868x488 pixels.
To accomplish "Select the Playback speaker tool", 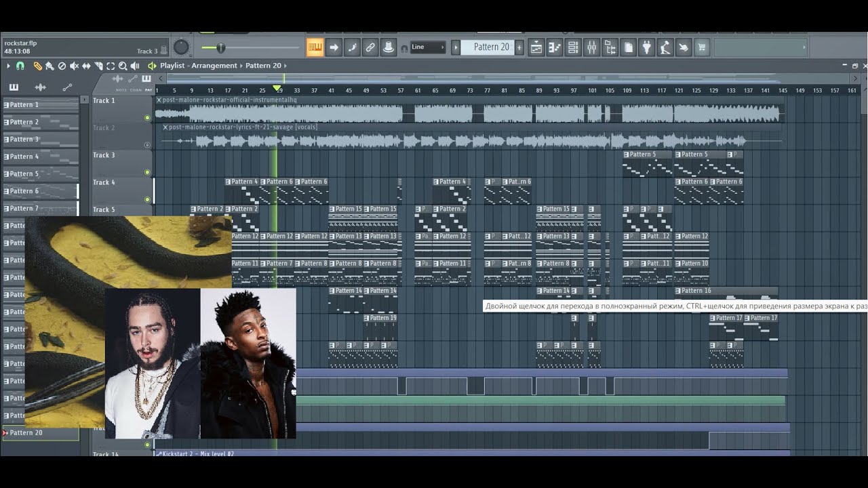I will point(135,66).
